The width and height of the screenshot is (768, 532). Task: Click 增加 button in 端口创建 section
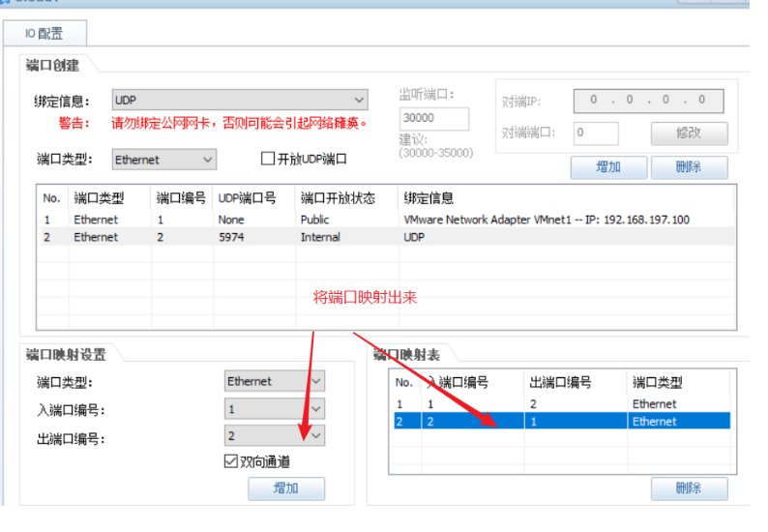608,167
